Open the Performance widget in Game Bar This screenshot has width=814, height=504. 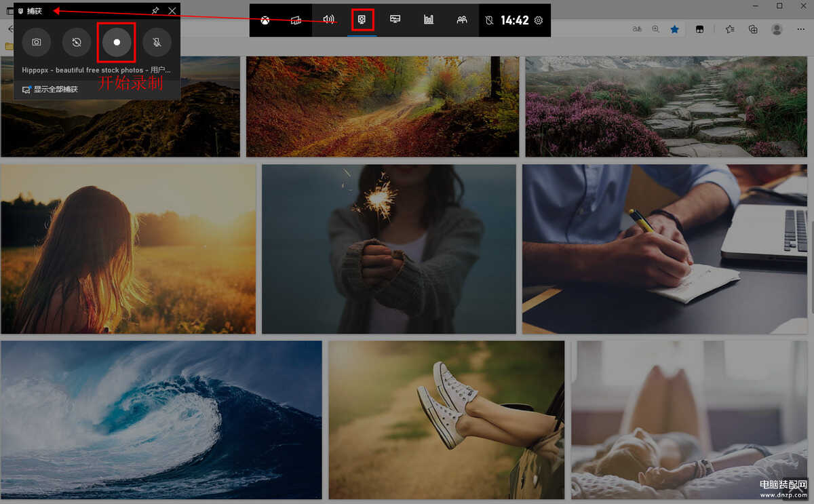(395, 20)
